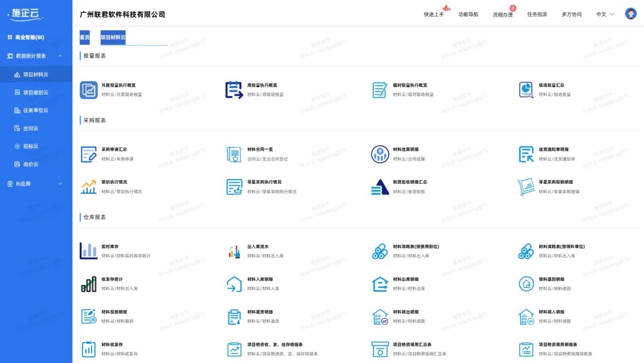Click the 材料结算明细 icon
The image size is (644, 363).
point(380,154)
